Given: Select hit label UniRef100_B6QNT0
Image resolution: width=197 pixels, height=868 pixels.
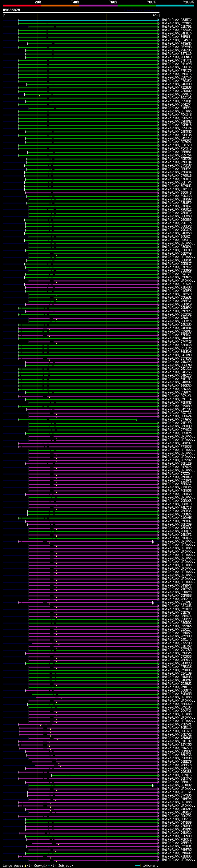Looking at the screenshot, I should point(177,690).
